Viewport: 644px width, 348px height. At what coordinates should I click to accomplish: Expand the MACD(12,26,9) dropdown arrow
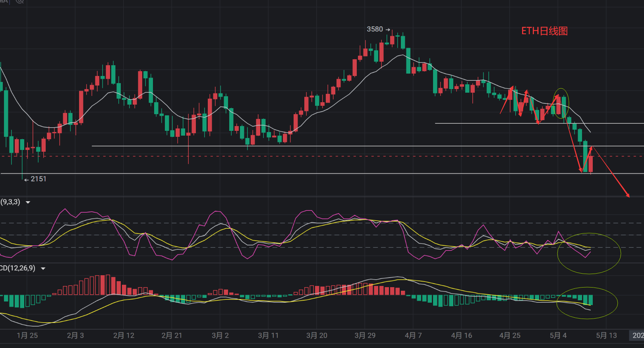click(43, 269)
